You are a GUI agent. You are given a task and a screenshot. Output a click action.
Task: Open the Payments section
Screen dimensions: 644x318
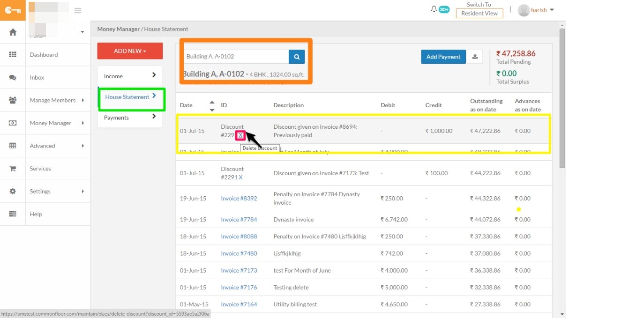pos(130,118)
